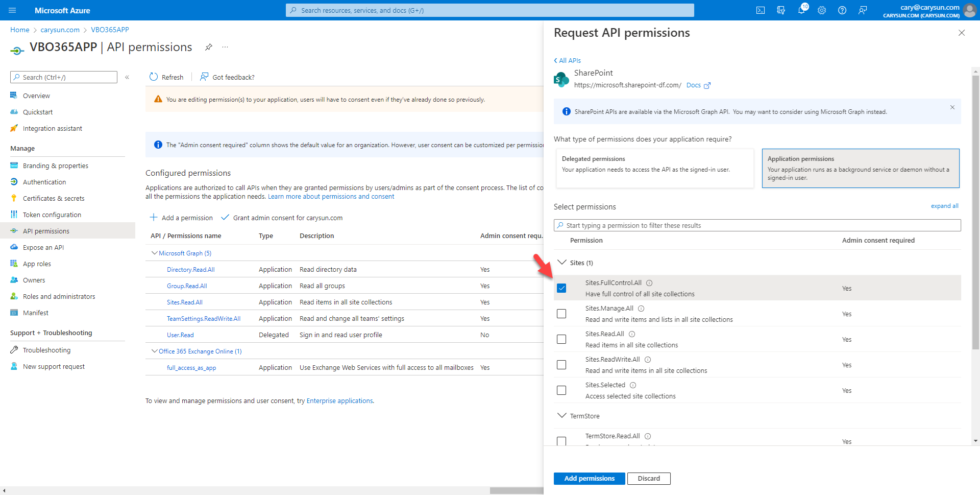Click the Add permissions button
Screen dimensions: 980x495
(x=589, y=479)
